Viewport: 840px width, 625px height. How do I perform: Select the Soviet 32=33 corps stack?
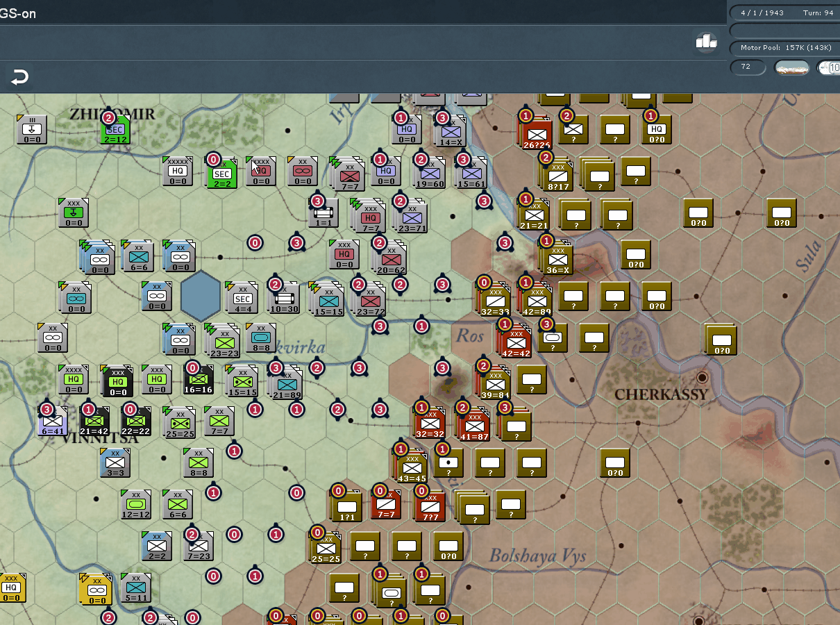point(494,300)
